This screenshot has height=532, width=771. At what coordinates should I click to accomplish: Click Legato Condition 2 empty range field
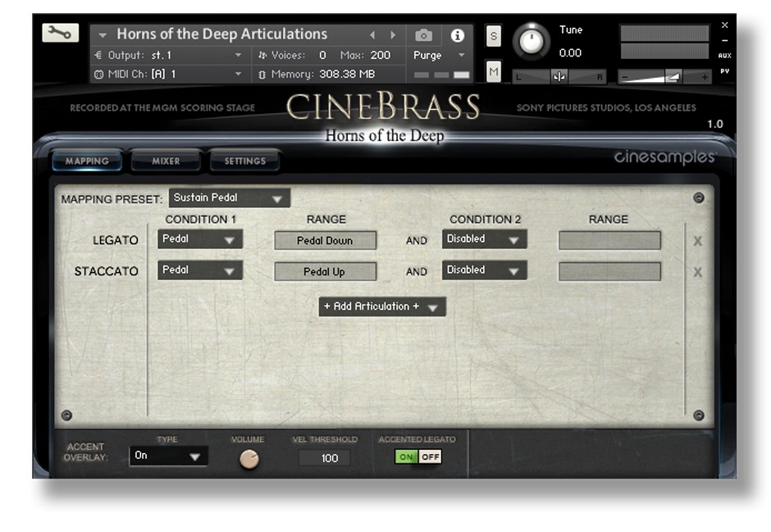click(x=609, y=241)
